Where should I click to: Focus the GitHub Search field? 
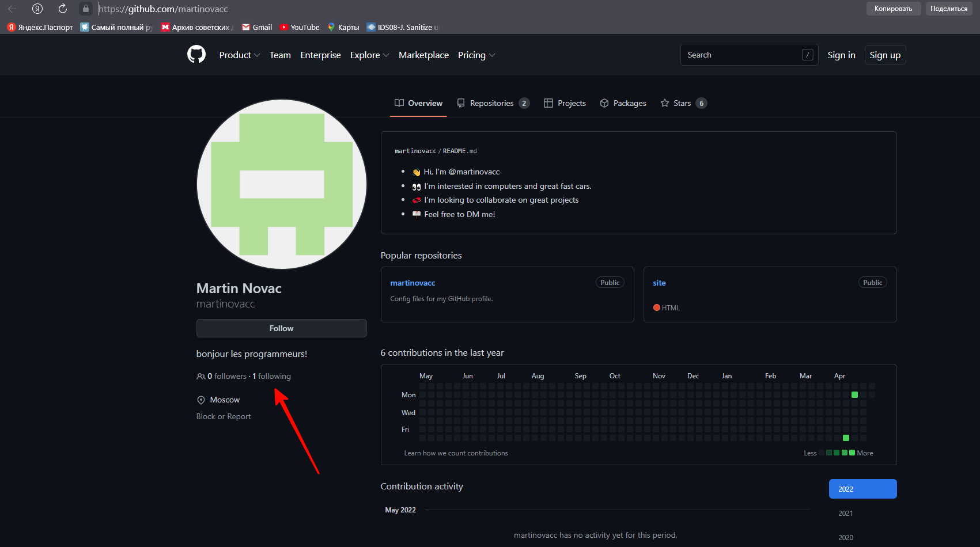coord(742,55)
